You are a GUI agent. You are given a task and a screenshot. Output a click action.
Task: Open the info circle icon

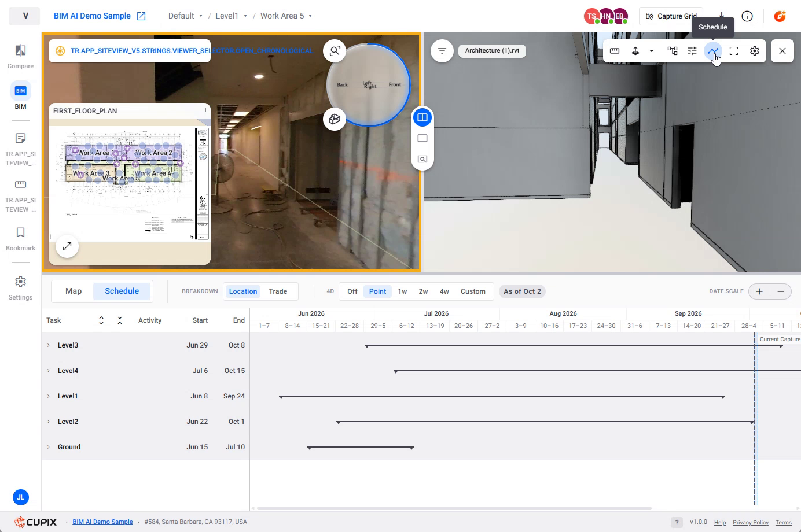click(x=747, y=16)
